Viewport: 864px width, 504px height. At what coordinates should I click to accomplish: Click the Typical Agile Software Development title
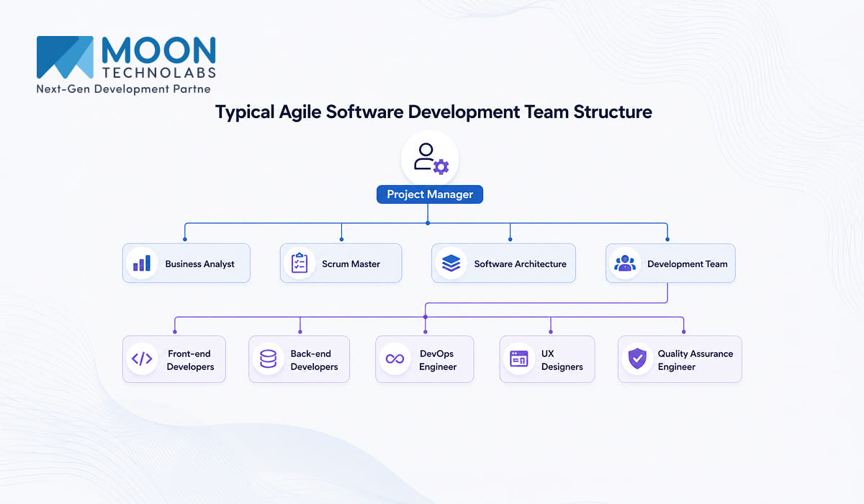tap(434, 112)
